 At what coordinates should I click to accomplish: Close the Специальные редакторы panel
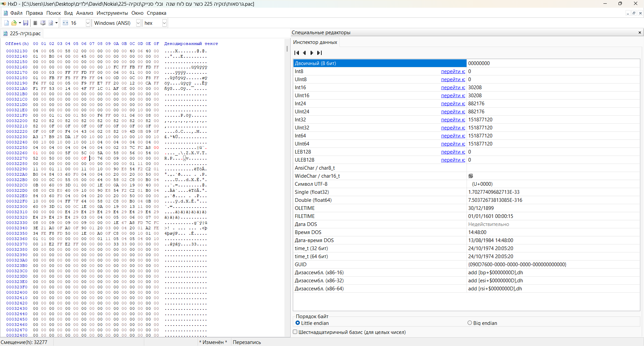[x=640, y=33]
